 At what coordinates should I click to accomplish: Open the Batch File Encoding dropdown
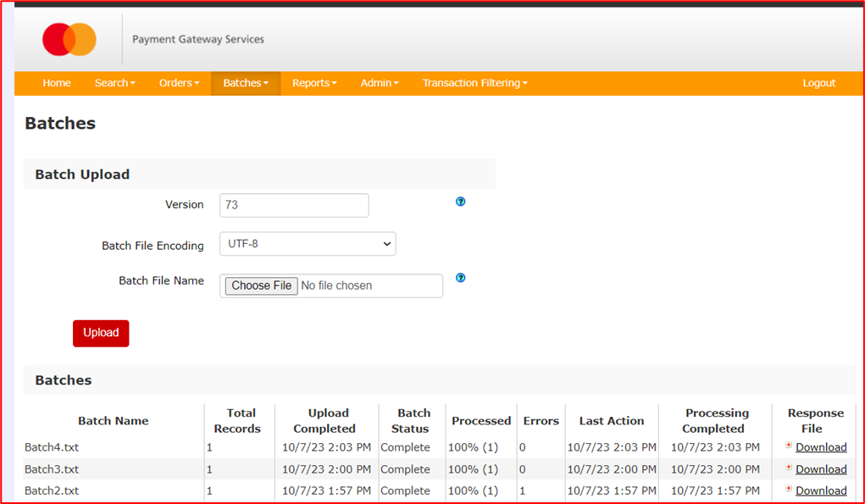click(308, 244)
